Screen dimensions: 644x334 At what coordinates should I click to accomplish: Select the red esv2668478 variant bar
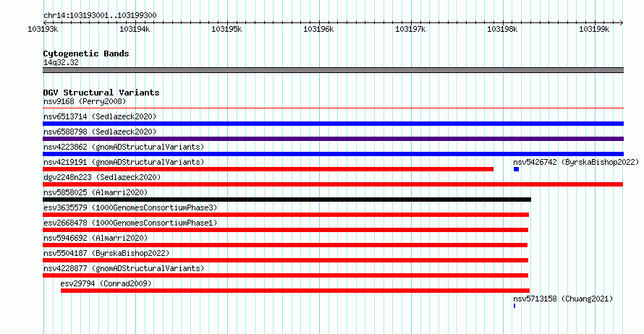pos(285,230)
